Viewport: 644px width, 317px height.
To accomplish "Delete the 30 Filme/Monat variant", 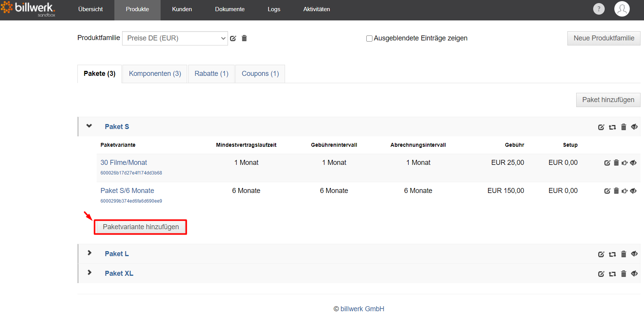I will point(616,163).
